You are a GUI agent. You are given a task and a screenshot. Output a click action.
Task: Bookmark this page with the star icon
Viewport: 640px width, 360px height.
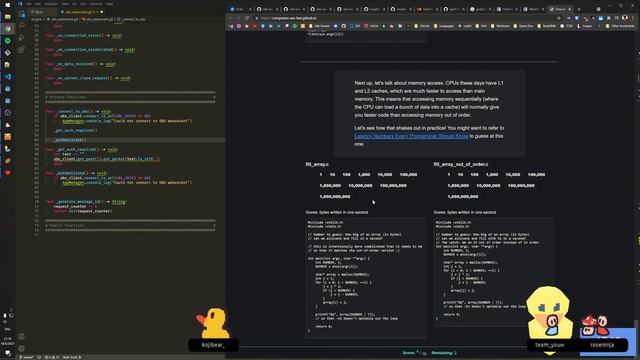pos(559,18)
